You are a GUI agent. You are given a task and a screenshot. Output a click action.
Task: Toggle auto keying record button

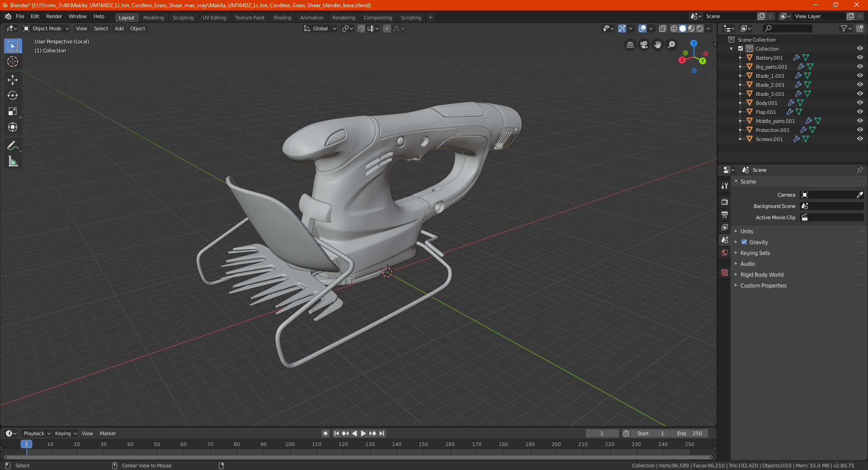(325, 433)
